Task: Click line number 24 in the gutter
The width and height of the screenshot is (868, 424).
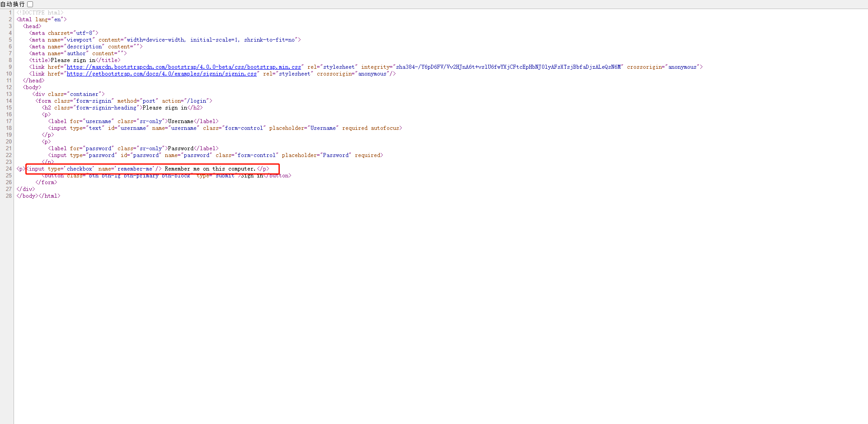Action: [x=8, y=168]
